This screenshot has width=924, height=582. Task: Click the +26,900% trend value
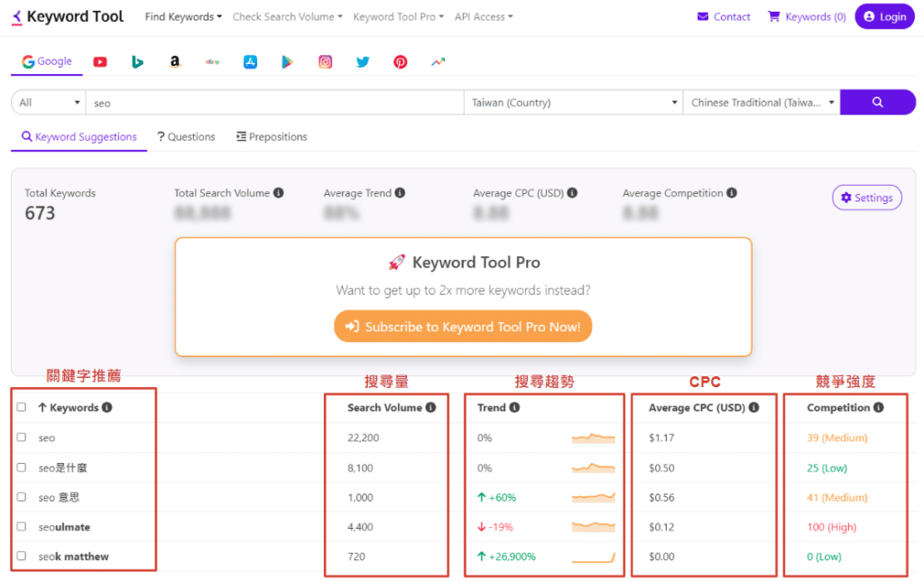click(506, 557)
